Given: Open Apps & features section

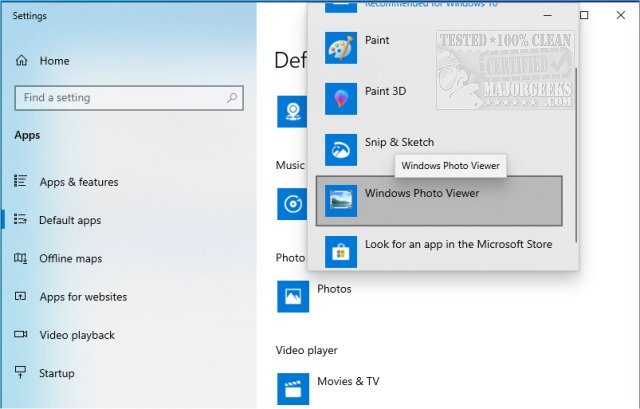Looking at the screenshot, I should [x=79, y=182].
